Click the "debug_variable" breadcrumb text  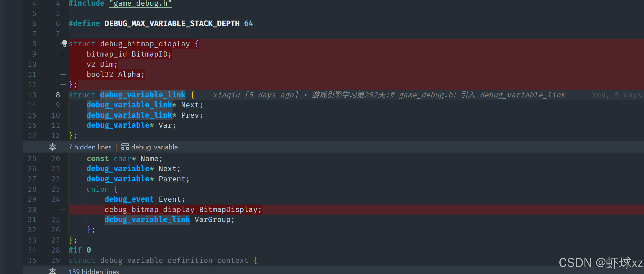(154, 147)
